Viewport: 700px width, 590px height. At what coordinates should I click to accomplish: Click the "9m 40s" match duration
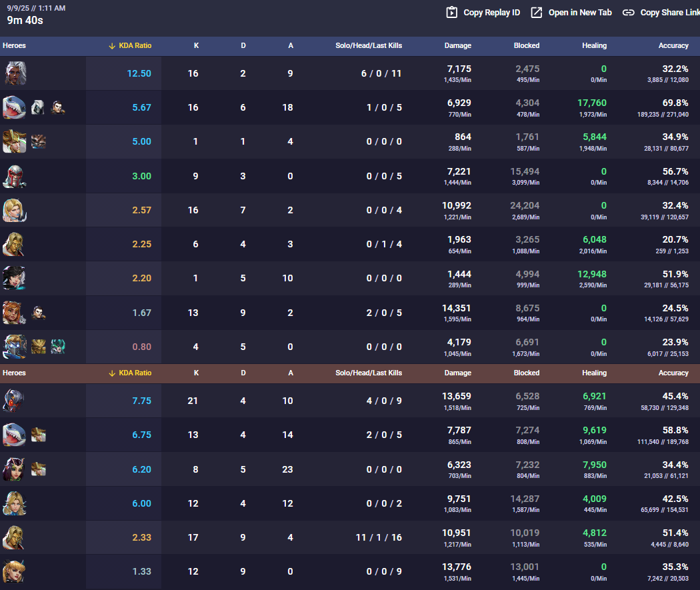coord(25,20)
